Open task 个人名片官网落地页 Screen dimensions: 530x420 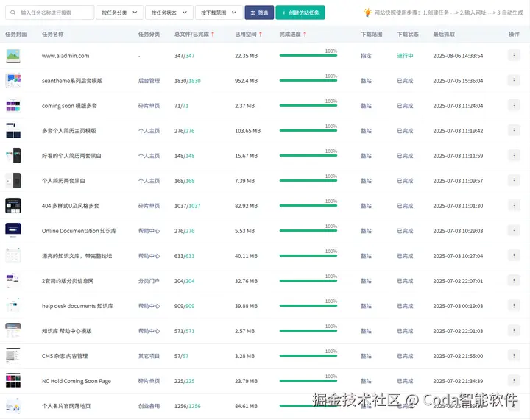click(66, 406)
